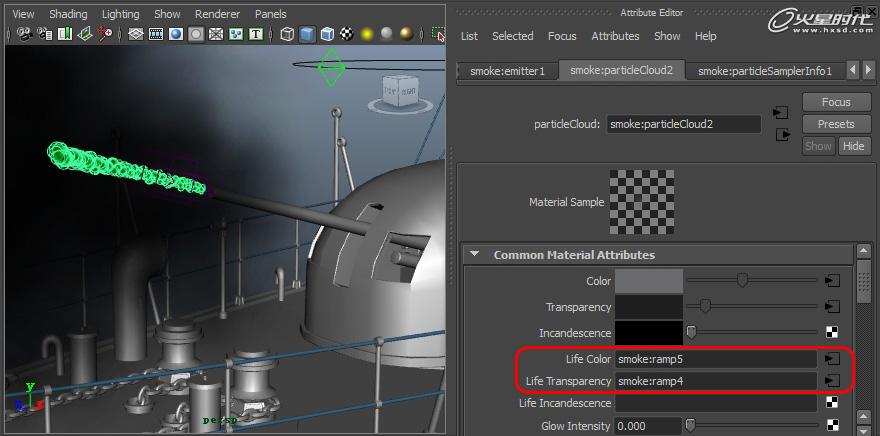This screenshot has width=880, height=436.
Task: Open the Lighting menu
Action: (x=121, y=14)
